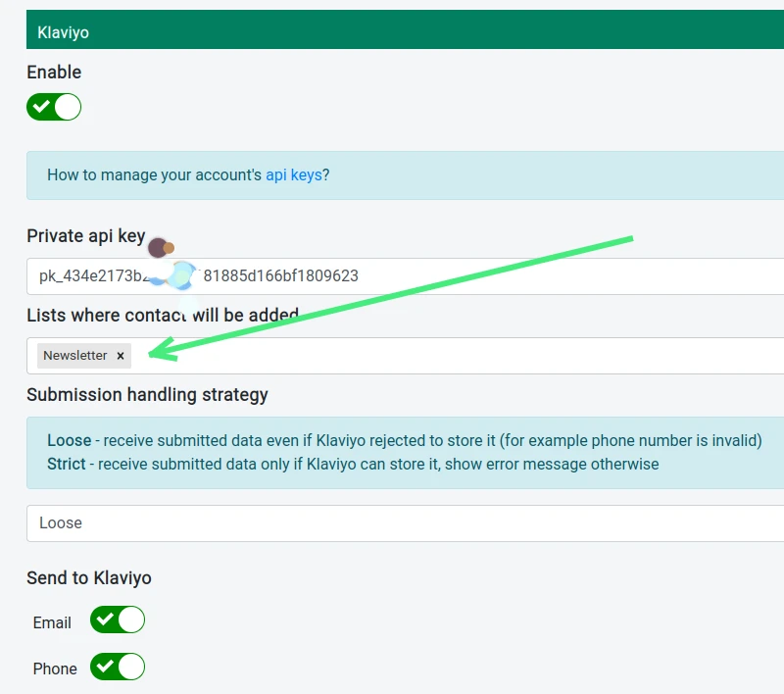Toggle the Klaviyo Enable switch

pyautogui.click(x=54, y=107)
